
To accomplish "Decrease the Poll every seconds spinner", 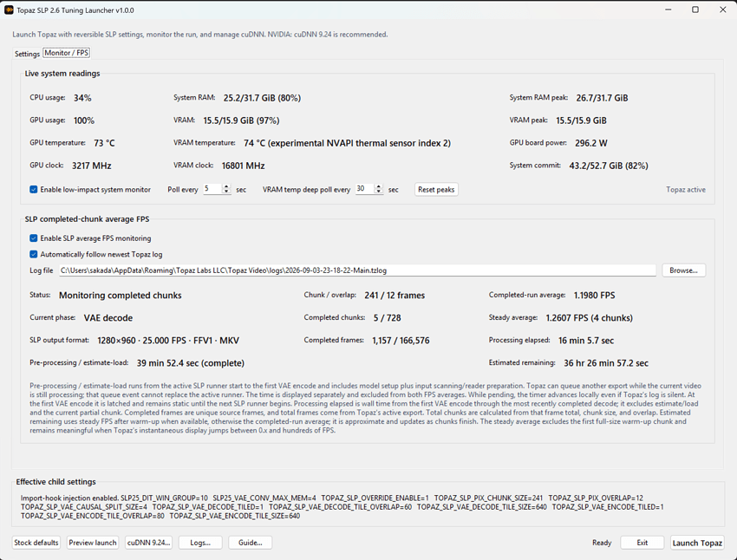I will [226, 192].
